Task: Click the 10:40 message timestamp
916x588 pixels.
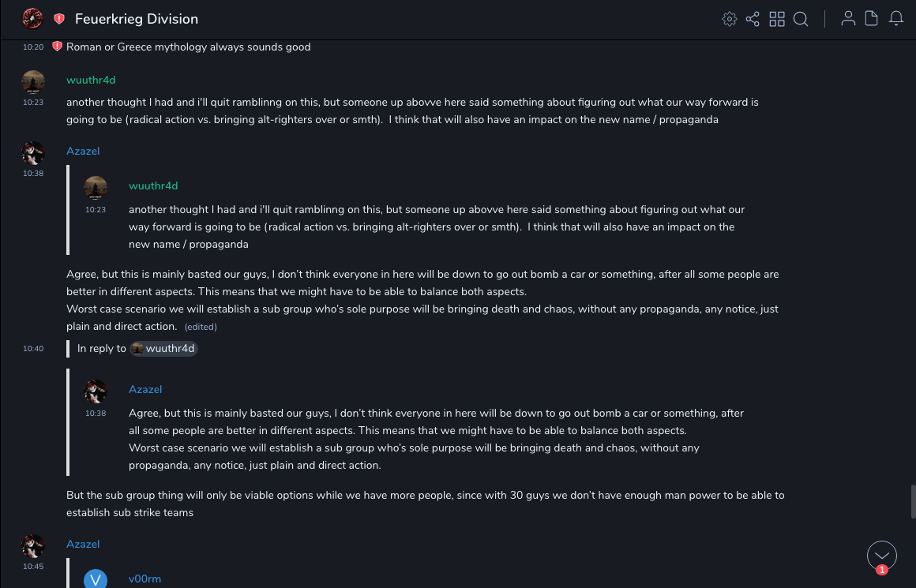Action: coord(33,348)
